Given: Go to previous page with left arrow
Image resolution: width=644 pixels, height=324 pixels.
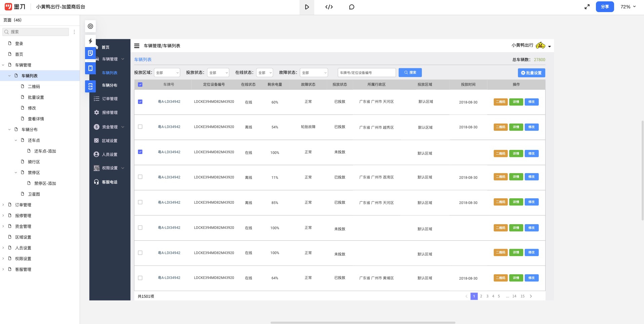Looking at the screenshot, I should coord(466,296).
